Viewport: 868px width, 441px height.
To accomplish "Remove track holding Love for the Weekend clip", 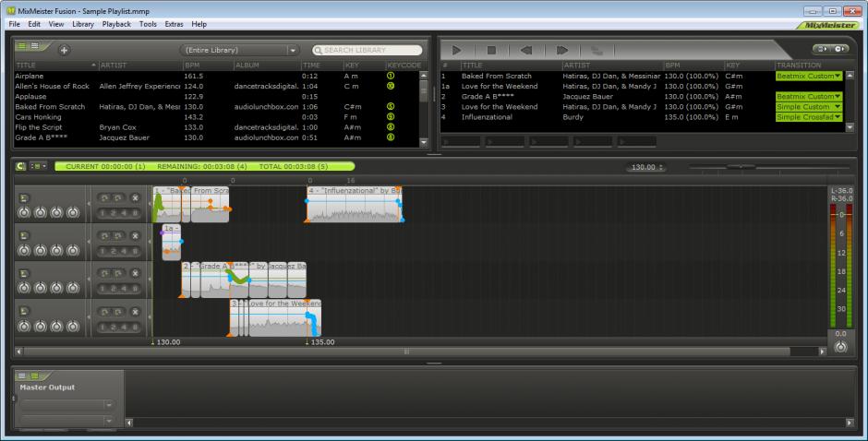I will (x=135, y=312).
